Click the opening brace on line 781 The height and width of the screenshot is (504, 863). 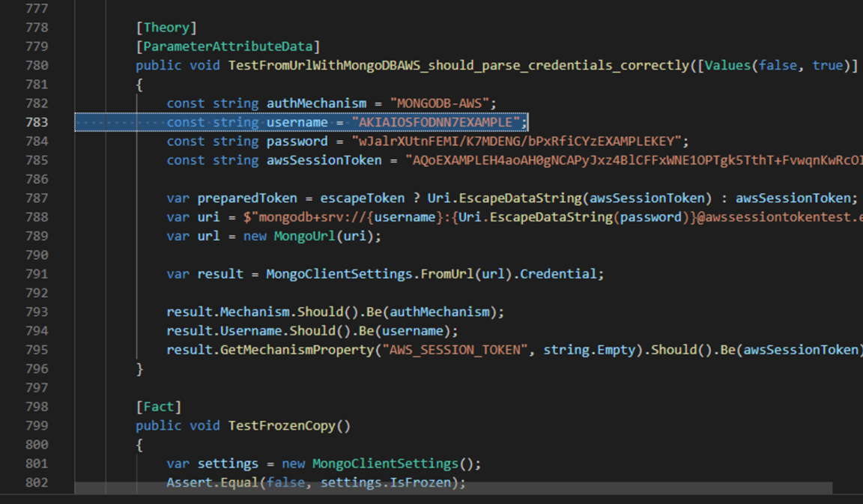(140, 84)
